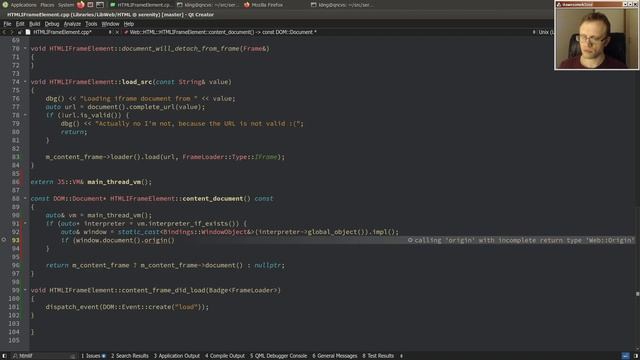
Task: Launch terminal from the top panel icon
Action: pyautogui.click(x=100, y=5)
